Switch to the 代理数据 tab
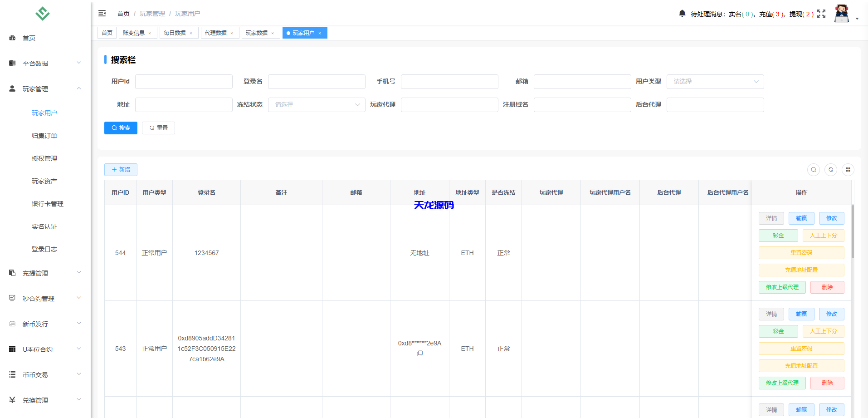 coord(216,32)
